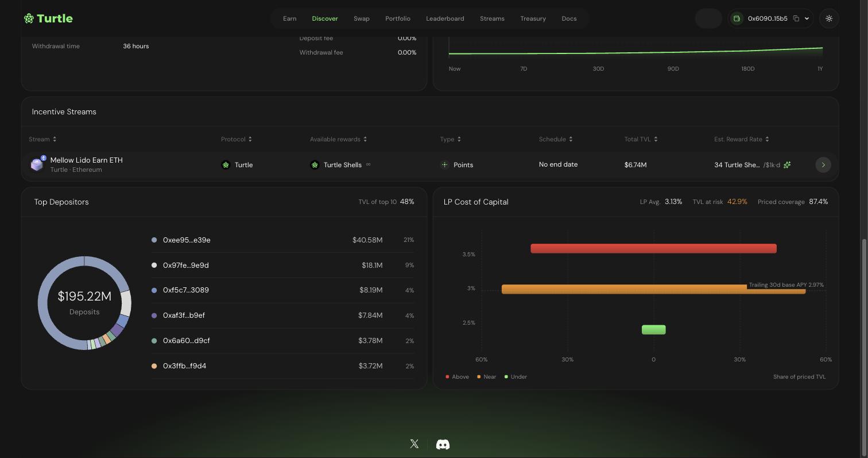Click the No end date schedule cell
Screen dimensions: 868x458
pyautogui.click(x=558, y=164)
